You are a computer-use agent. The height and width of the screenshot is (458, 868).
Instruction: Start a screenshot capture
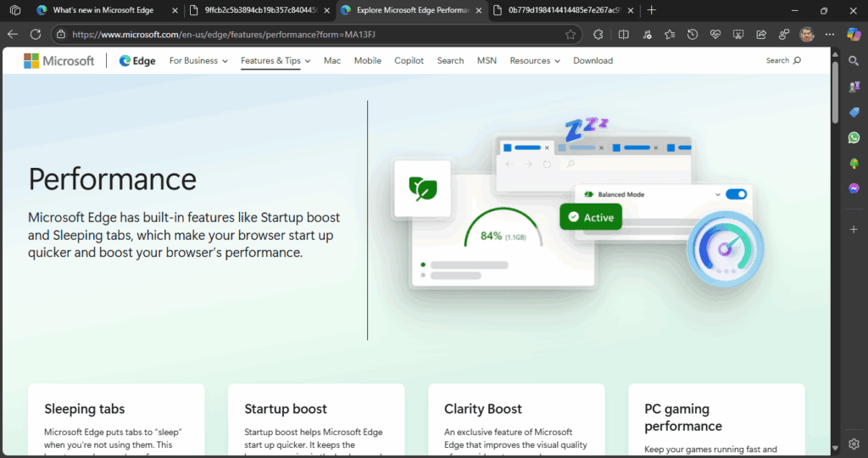tap(738, 34)
